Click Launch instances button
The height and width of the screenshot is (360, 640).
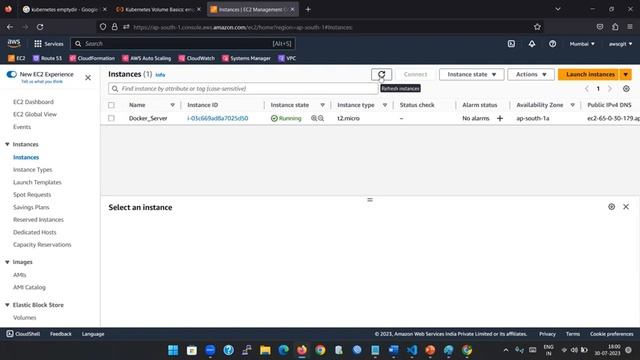tap(589, 74)
